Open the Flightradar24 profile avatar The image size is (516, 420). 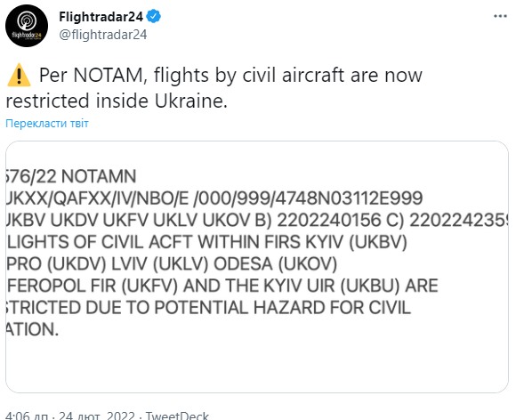27,26
